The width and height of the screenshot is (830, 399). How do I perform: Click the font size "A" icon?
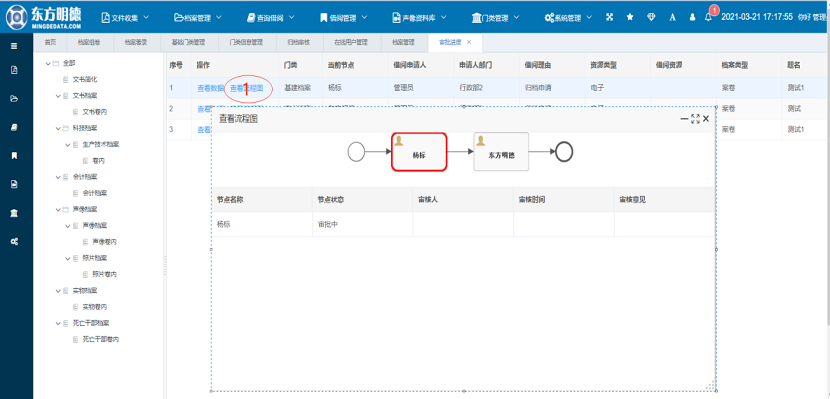672,17
